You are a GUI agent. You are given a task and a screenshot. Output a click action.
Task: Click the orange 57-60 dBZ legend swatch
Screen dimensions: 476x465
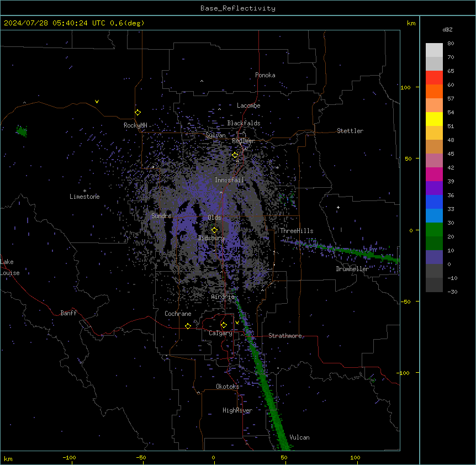coord(434,91)
